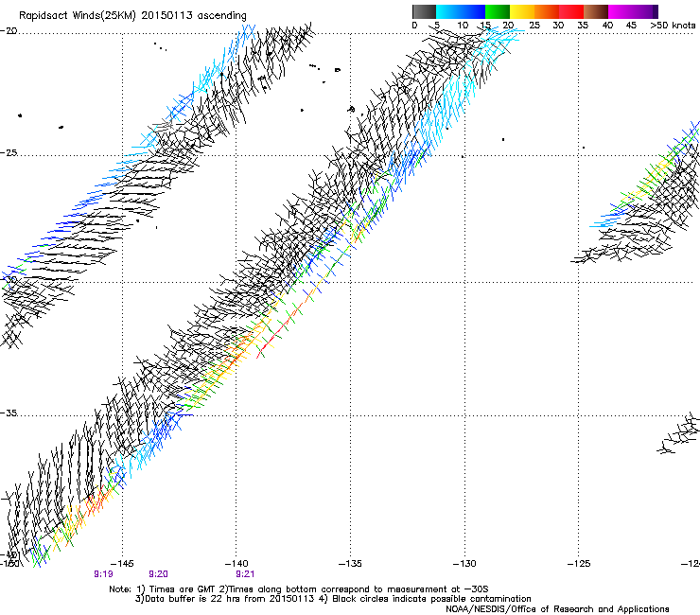Click the legend value 45 label

tap(631, 26)
